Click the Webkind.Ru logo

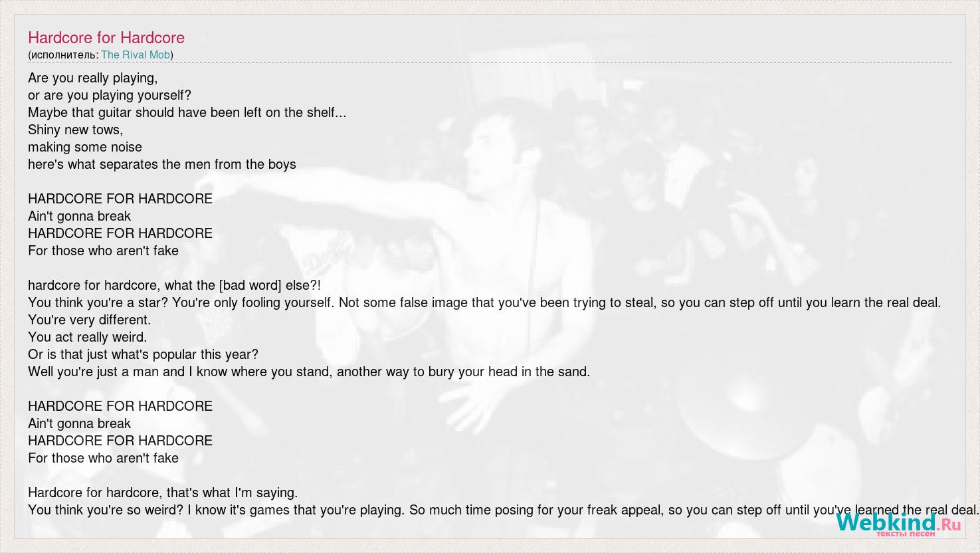click(898, 524)
